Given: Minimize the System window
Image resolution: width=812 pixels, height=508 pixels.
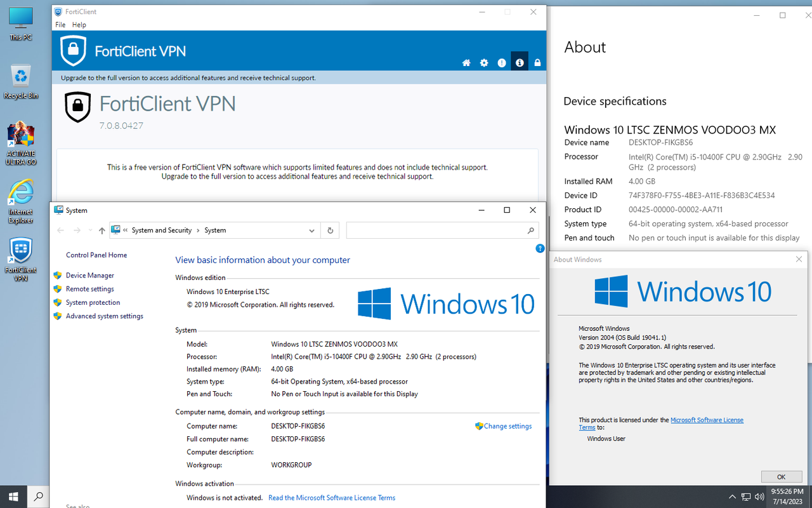Looking at the screenshot, I should point(481,210).
